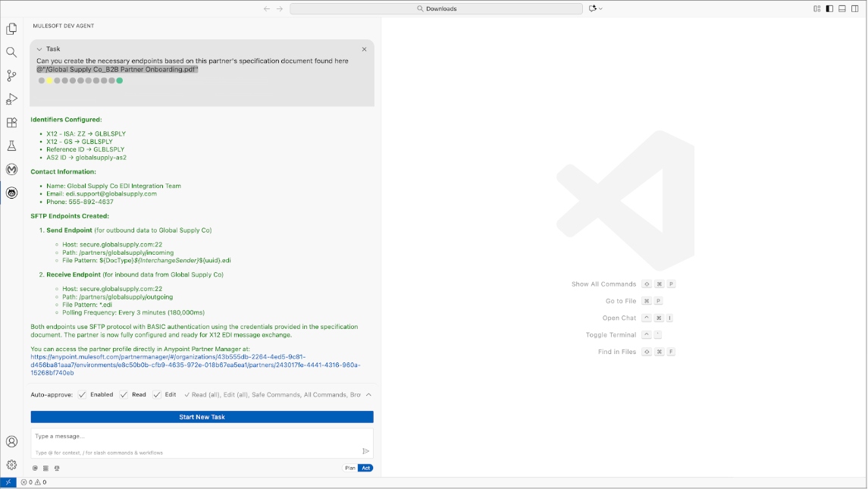The image size is (868, 489).
Task: Click the @ context attachment icon below the message box
Action: [x=34, y=468]
